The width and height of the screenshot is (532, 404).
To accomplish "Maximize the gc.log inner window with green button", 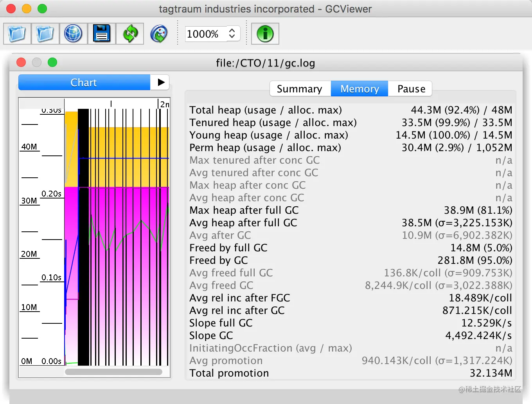I will [52, 62].
